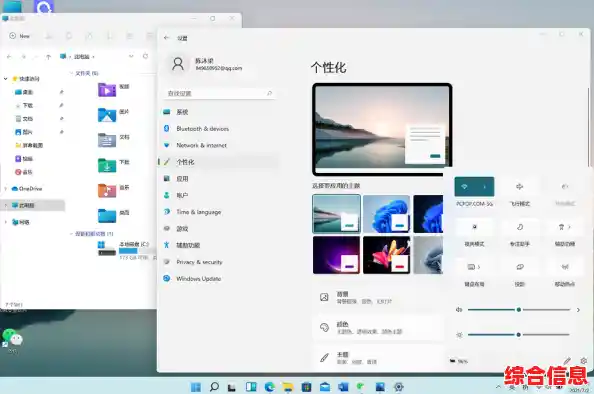The image size is (594, 394).
Task: Select the 视频 folder icon in File Explorer
Action: (x=107, y=90)
